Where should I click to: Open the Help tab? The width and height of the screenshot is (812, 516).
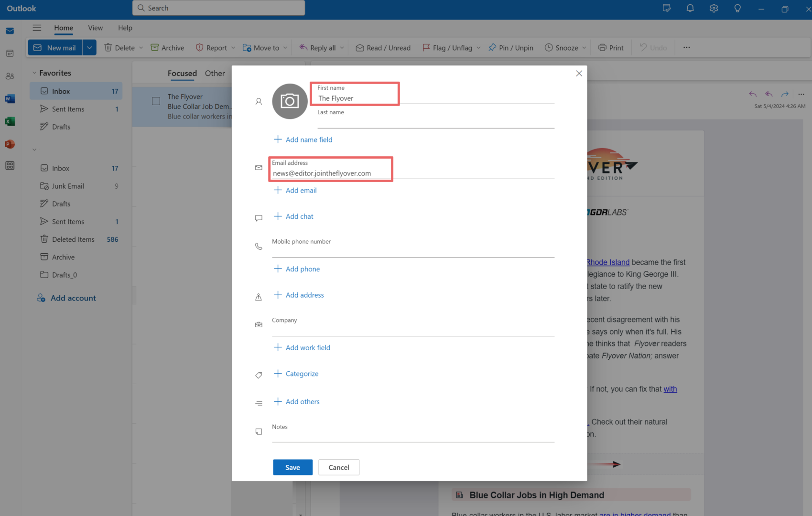coord(125,28)
